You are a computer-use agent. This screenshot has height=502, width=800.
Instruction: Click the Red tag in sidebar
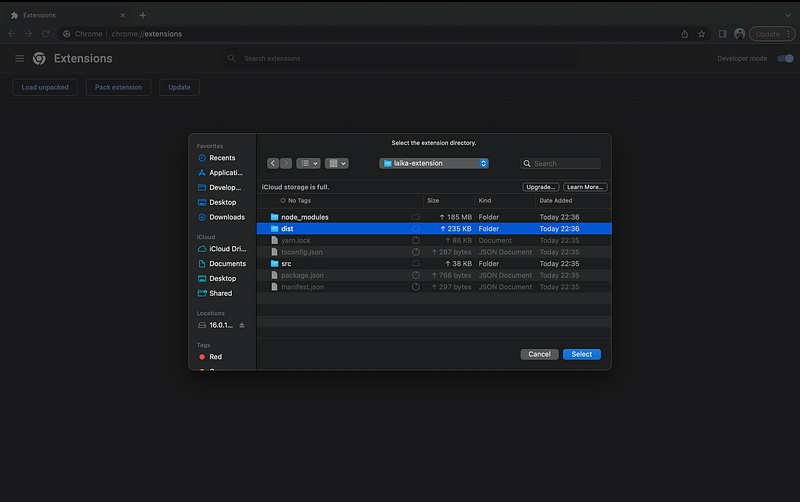tap(215, 356)
